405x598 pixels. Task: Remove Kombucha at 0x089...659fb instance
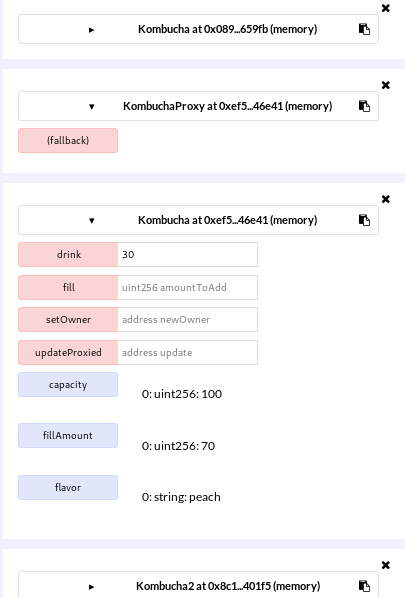coord(386,8)
